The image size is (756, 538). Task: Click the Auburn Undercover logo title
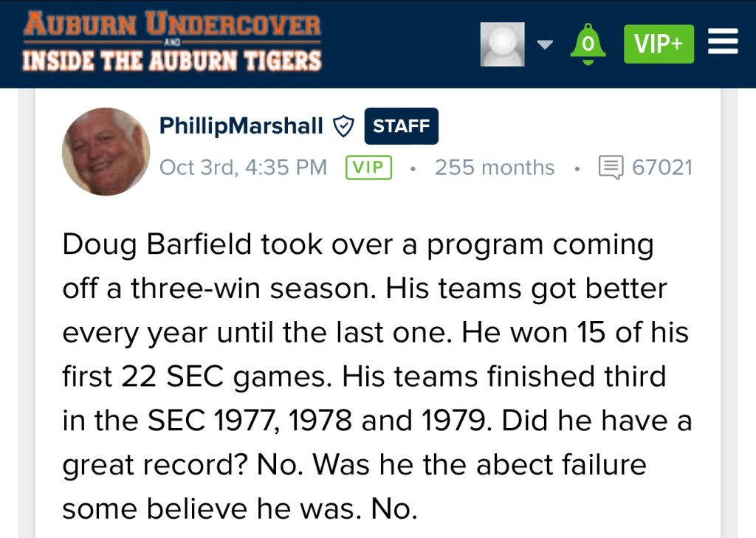[x=172, y=24]
